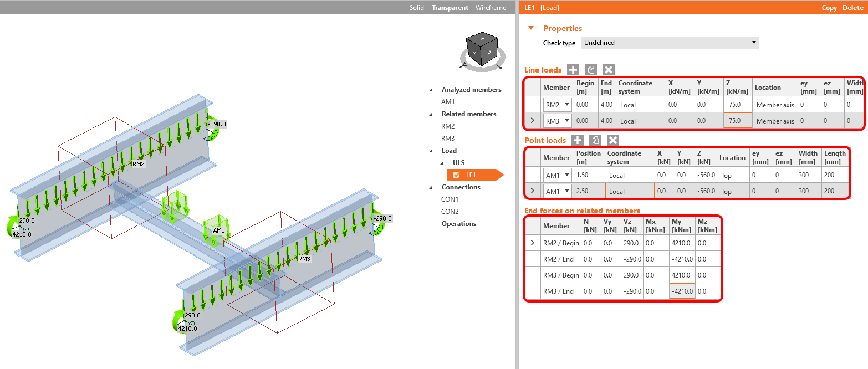The width and height of the screenshot is (868, 369).
Task: Add a new line load with the plus icon
Action: pyautogui.click(x=573, y=69)
